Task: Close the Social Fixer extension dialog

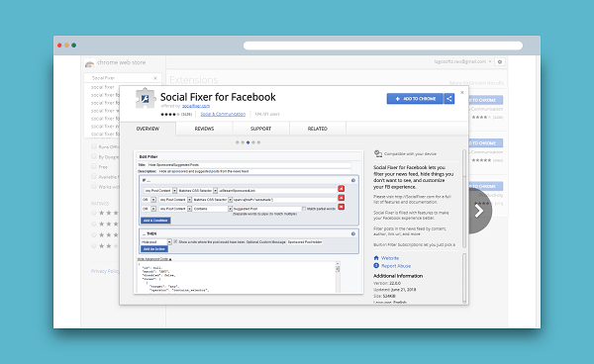Action: tap(461, 92)
